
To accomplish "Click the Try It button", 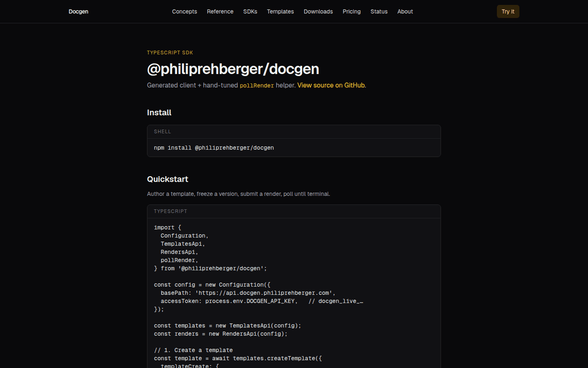I will pyautogui.click(x=508, y=11).
